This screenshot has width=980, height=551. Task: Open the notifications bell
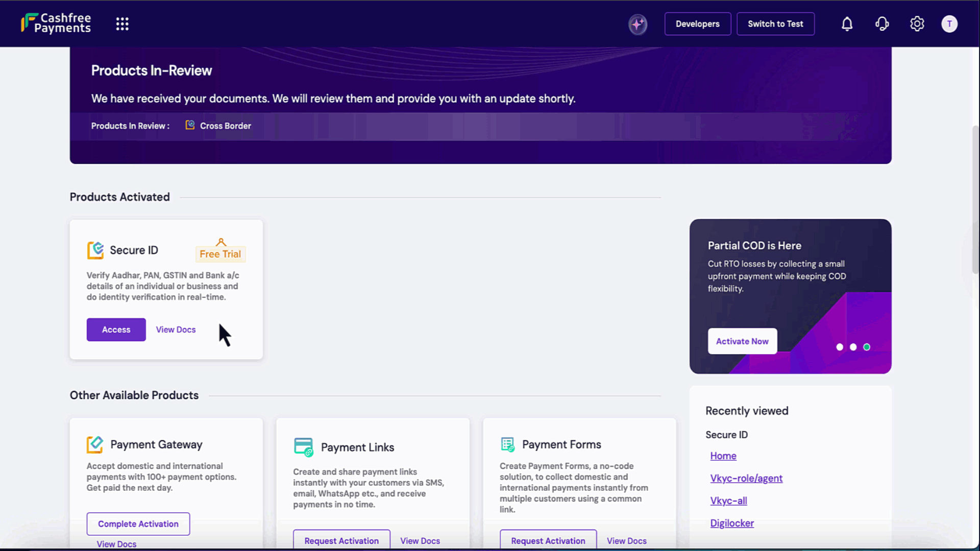tap(847, 24)
